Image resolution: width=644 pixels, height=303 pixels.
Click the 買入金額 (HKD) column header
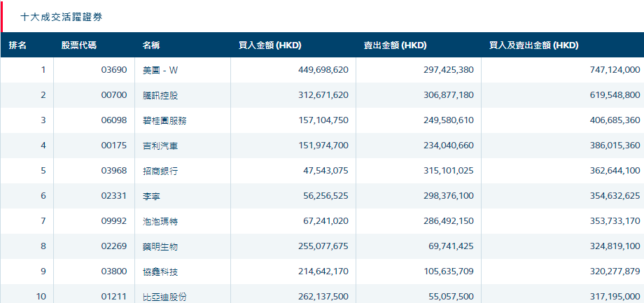[269, 45]
